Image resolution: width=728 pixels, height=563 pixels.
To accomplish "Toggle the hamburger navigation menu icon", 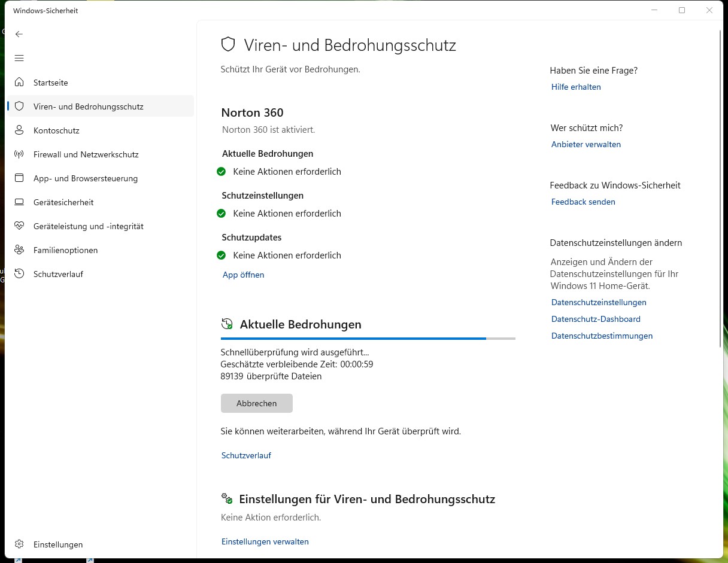I will (x=19, y=58).
